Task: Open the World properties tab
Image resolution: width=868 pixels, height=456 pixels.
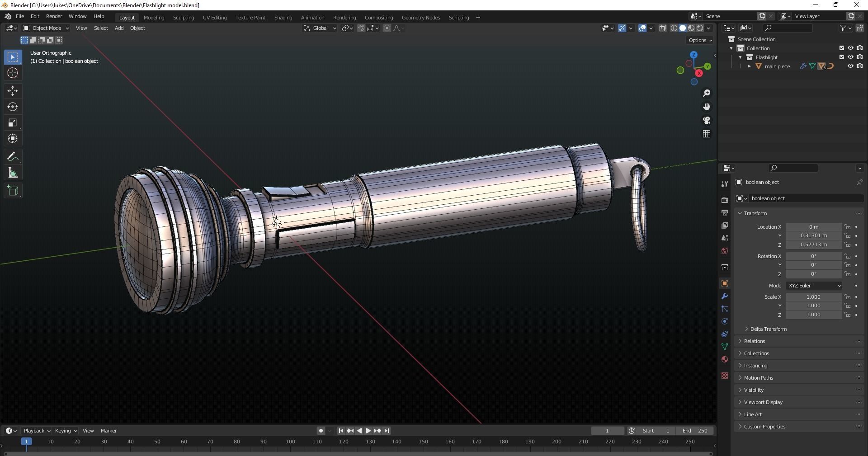Action: (x=725, y=250)
